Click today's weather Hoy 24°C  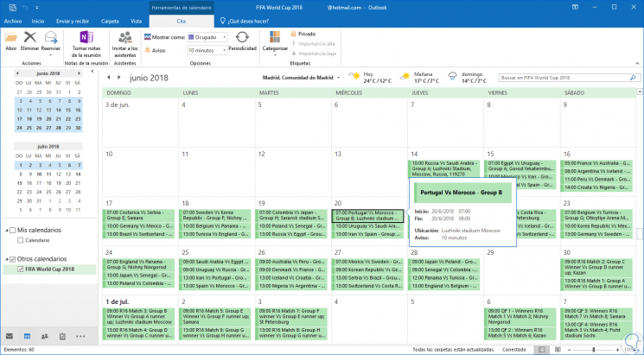(x=370, y=77)
